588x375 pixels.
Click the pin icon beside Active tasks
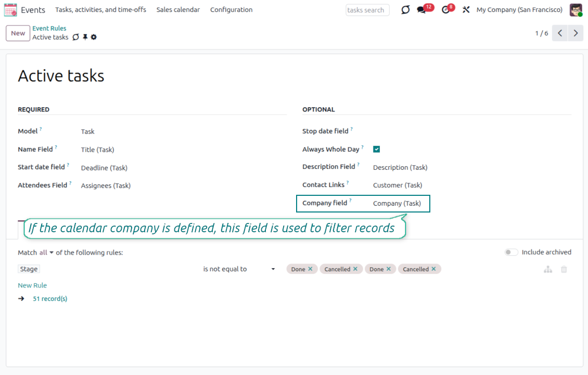click(85, 37)
